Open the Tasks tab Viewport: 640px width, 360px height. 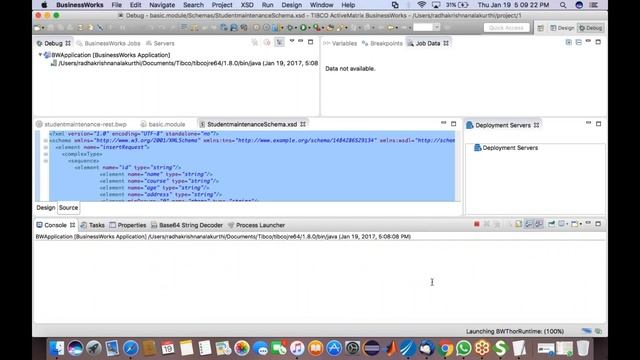(x=93, y=225)
